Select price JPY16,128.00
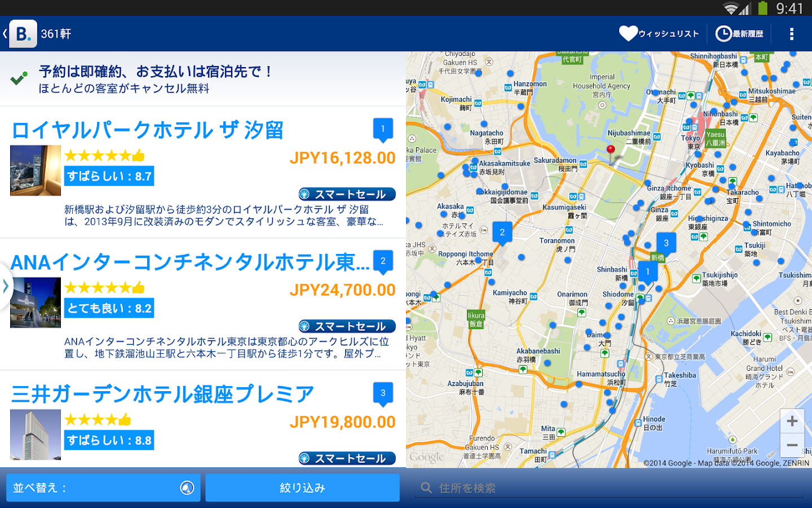Viewport: 812px width, 508px height. click(x=343, y=158)
